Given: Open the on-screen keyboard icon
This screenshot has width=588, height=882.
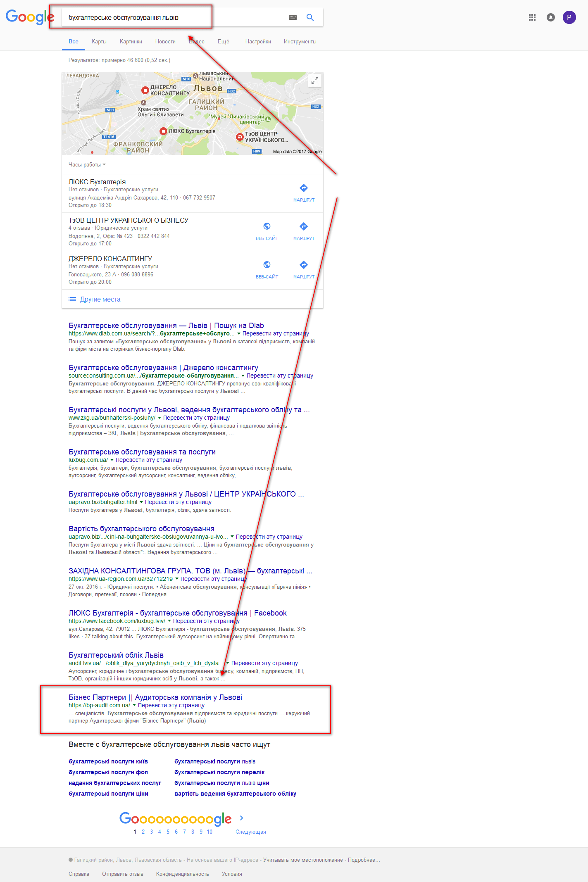Looking at the screenshot, I should click(x=293, y=17).
